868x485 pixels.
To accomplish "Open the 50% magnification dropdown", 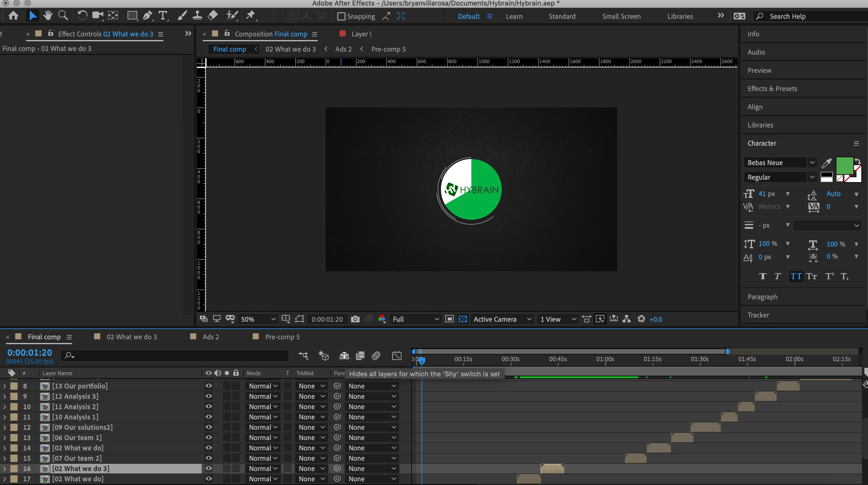I will (258, 319).
